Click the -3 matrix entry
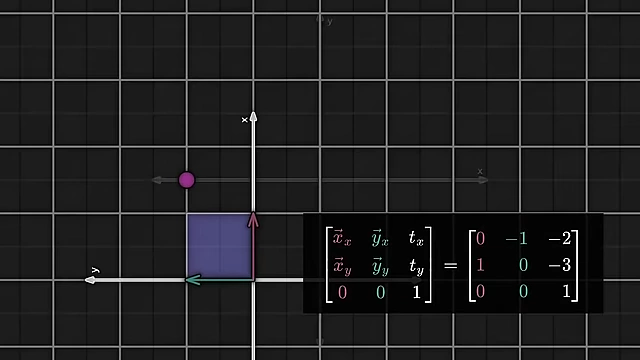 point(560,265)
